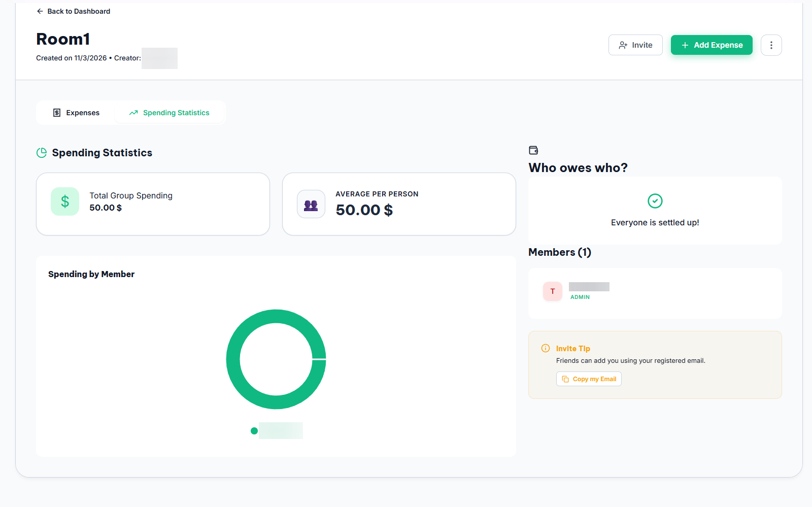Click the back arrow icon
The height and width of the screenshot is (507, 812).
(x=40, y=11)
